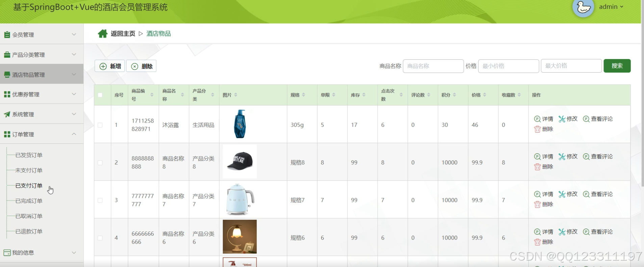Click trash 删除 for 商品名称8 row

544,167
